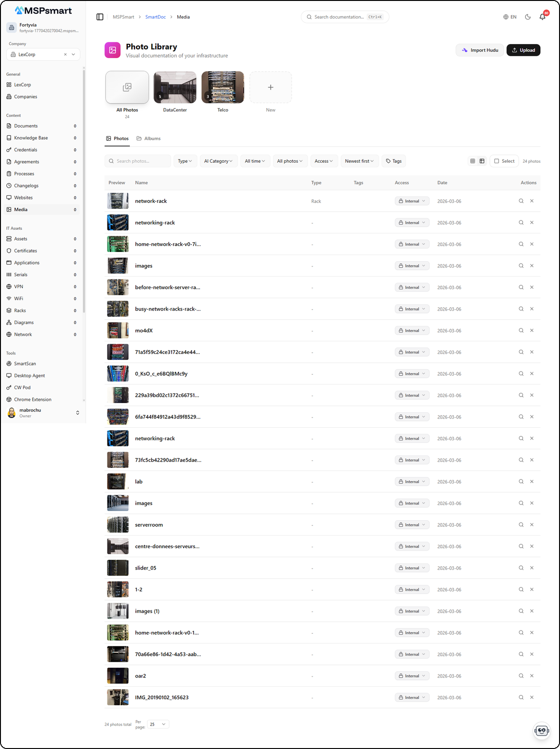Change language via EN globe
The image size is (560, 749).
(x=510, y=17)
